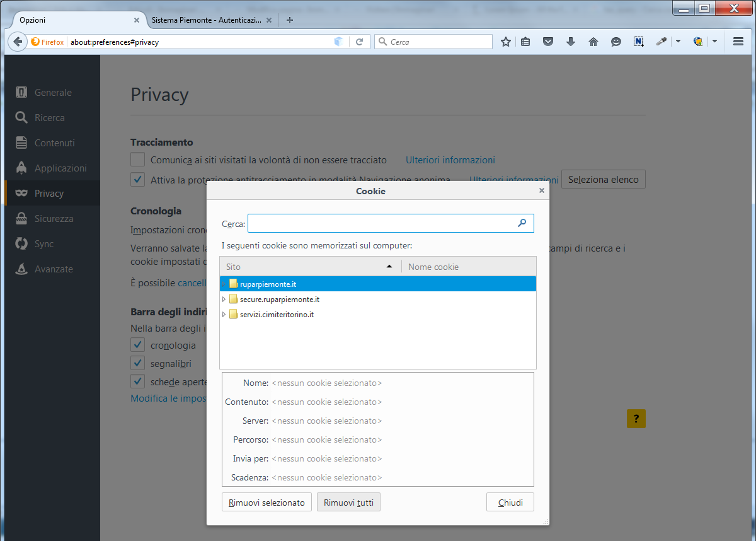Open the eyedropper dropdown arrow
This screenshot has height=541, width=756.
[x=678, y=42]
